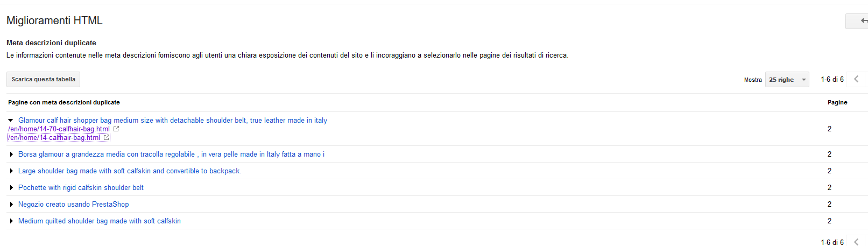Open the /en/home/14-70-calfhair-bag.html link

[59, 129]
